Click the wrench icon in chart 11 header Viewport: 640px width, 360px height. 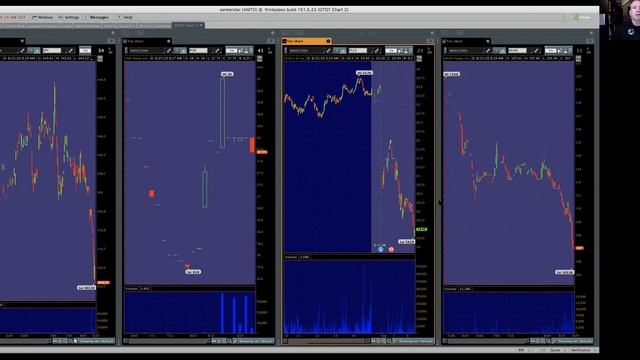(488, 51)
